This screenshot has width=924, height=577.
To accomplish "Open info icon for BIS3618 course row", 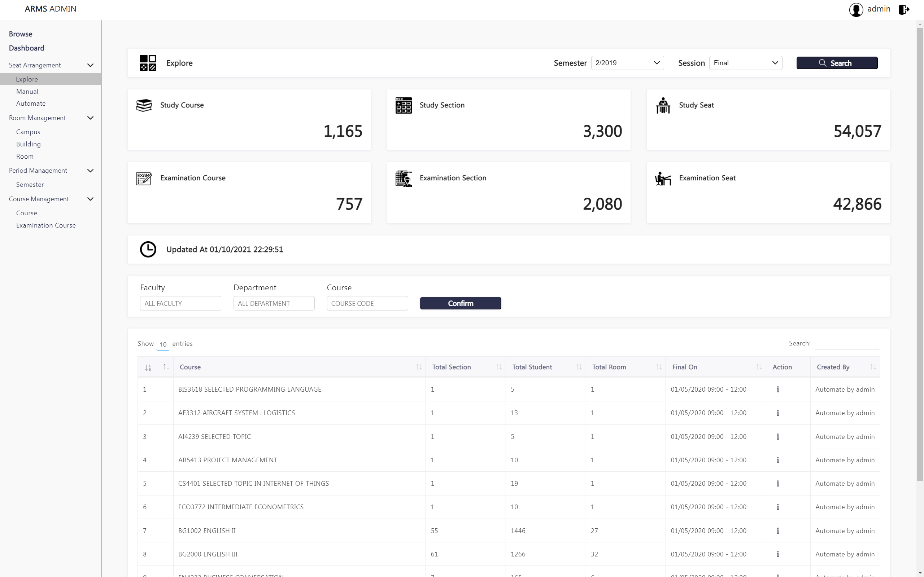I will pyautogui.click(x=777, y=389).
